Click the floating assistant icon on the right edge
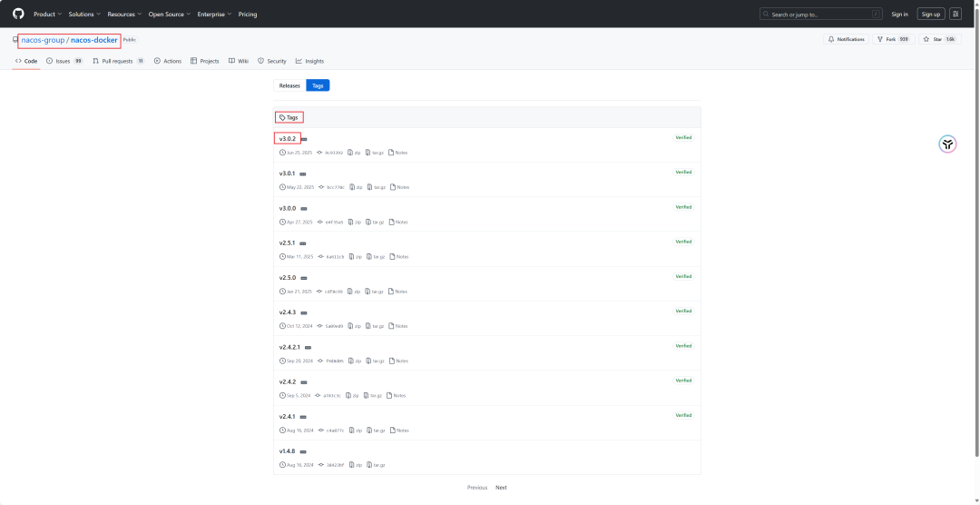Viewport: 980px width, 505px height. (x=947, y=144)
